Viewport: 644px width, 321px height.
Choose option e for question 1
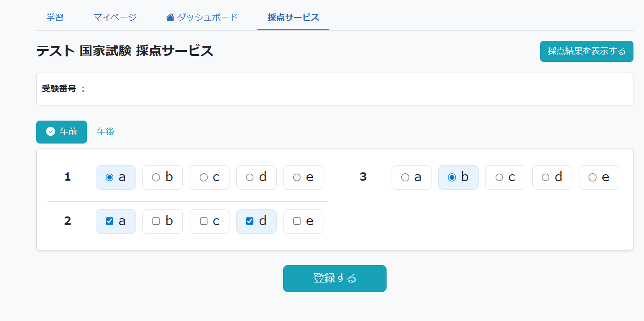pyautogui.click(x=303, y=177)
